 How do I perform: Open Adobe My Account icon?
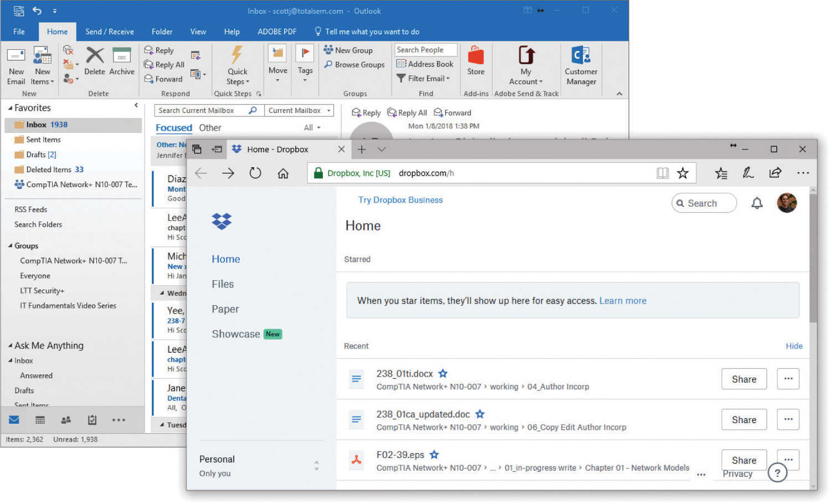526,55
